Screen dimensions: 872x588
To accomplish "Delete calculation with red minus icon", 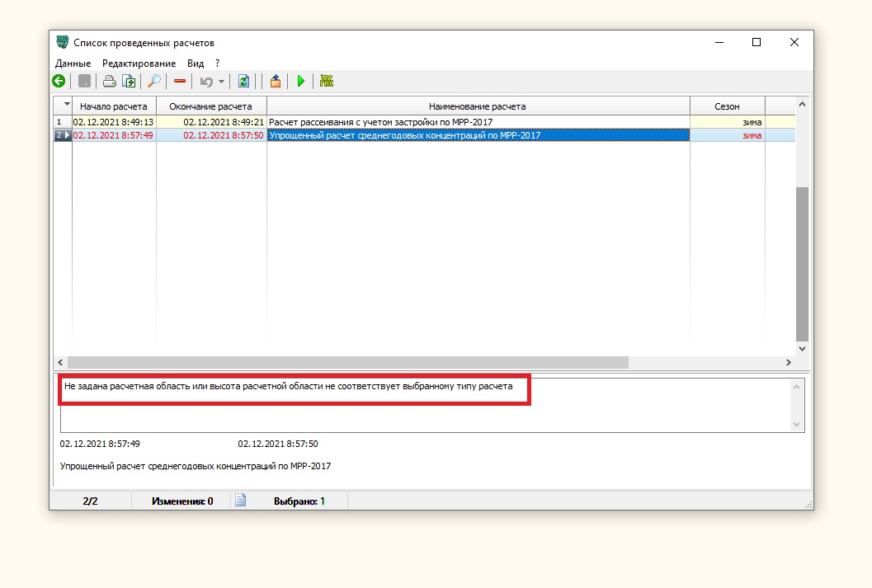I will point(179,81).
